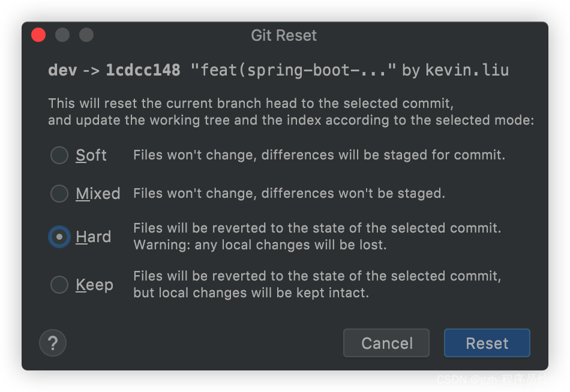570x392 pixels.
Task: Click the Soft mode description text
Action: (319, 155)
